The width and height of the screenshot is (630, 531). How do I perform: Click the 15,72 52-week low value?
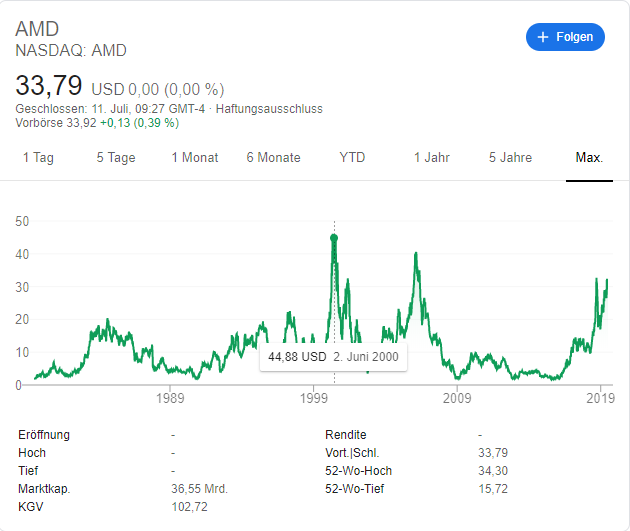pyautogui.click(x=493, y=489)
